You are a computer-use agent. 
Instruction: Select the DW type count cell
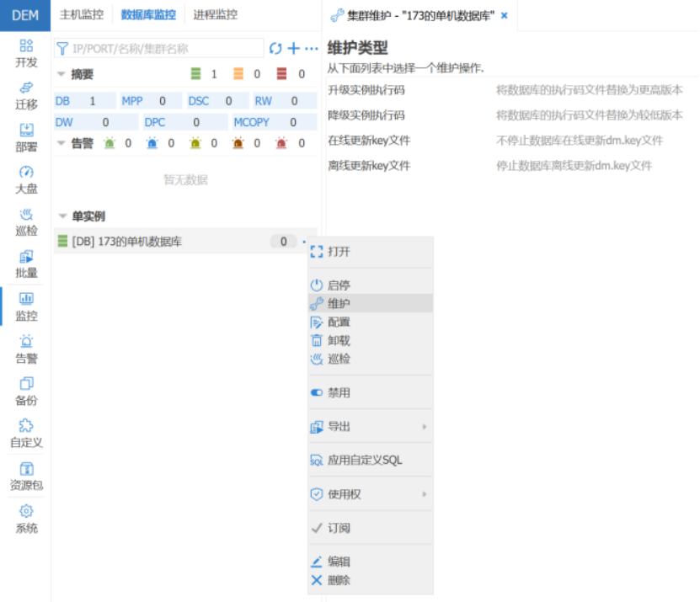96,122
